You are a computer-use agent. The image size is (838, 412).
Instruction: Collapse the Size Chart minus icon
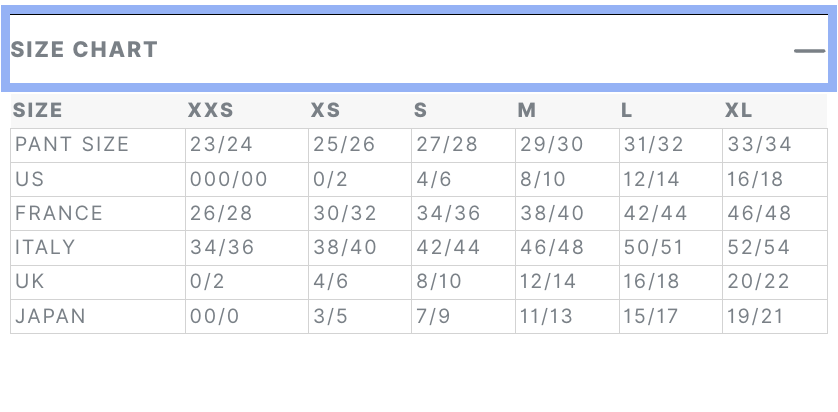pos(809,50)
